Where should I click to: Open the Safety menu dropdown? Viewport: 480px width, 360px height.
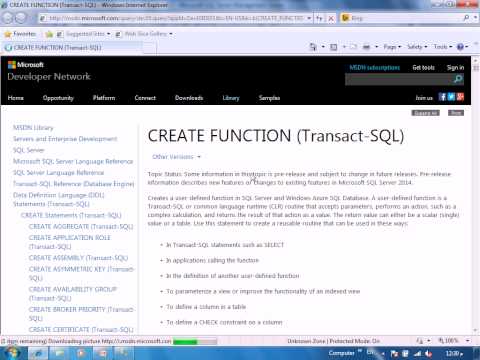[x=417, y=47]
